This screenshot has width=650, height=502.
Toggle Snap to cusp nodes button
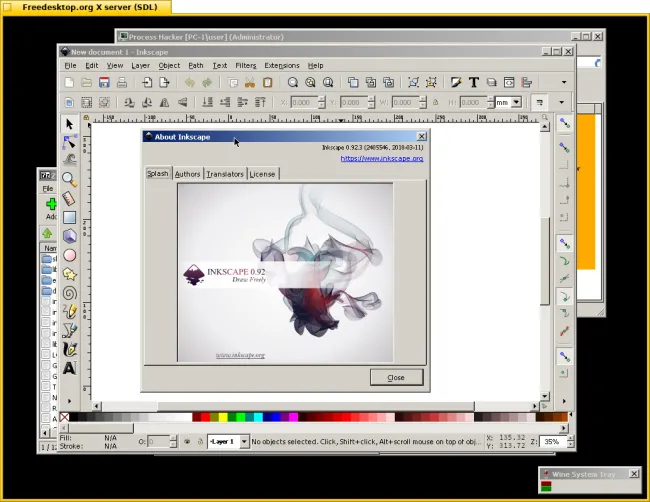point(564,296)
